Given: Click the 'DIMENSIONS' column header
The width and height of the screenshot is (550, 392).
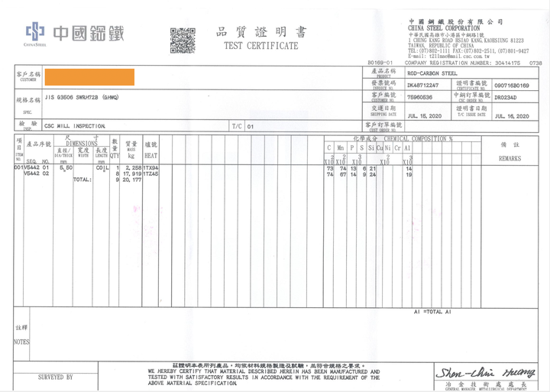Looking at the screenshot, I should click(x=82, y=143).
